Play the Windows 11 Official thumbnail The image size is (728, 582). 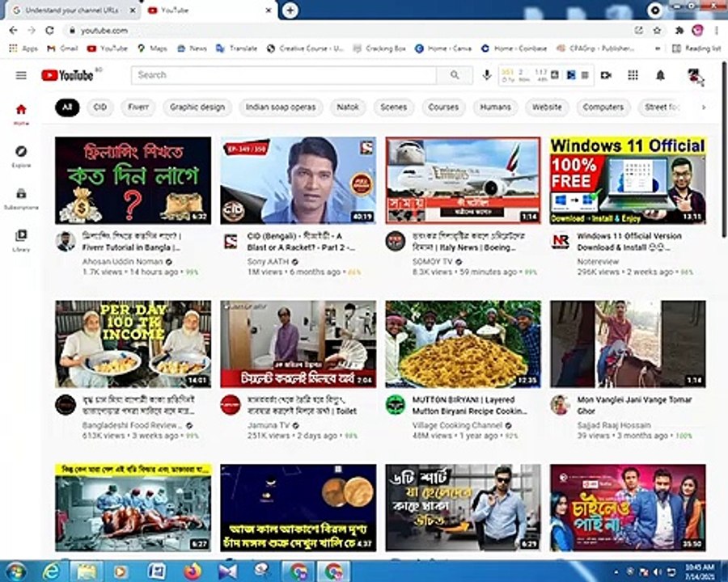pyautogui.click(x=628, y=180)
